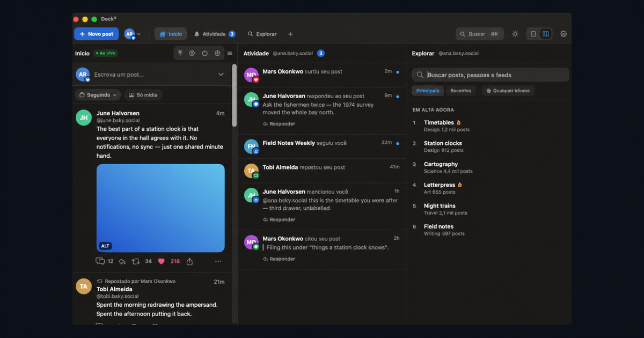The height and width of the screenshot is (338, 644).
Task: Open Tobi Almeida repostou seu post notification
Action: click(x=322, y=171)
